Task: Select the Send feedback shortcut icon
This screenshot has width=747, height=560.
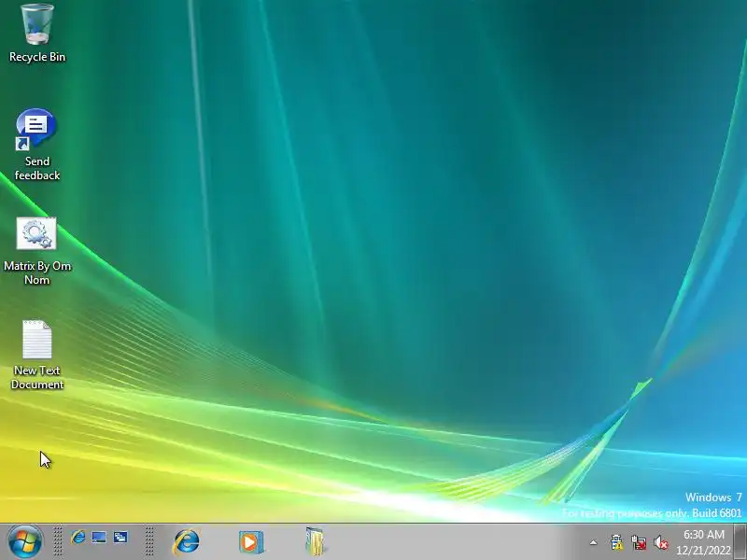Action: (36, 145)
